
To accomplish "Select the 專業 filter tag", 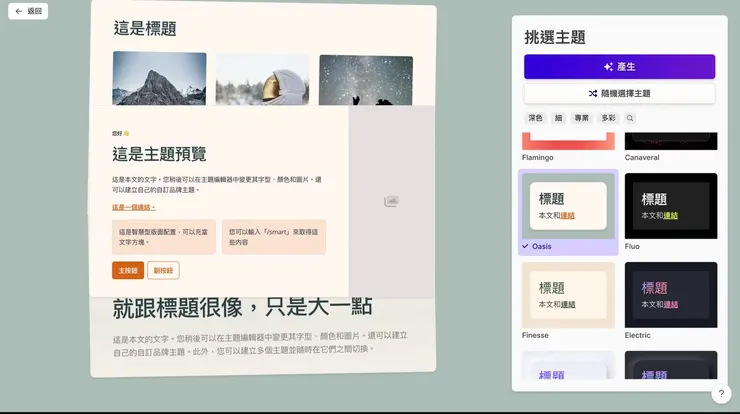I will pyautogui.click(x=581, y=118).
